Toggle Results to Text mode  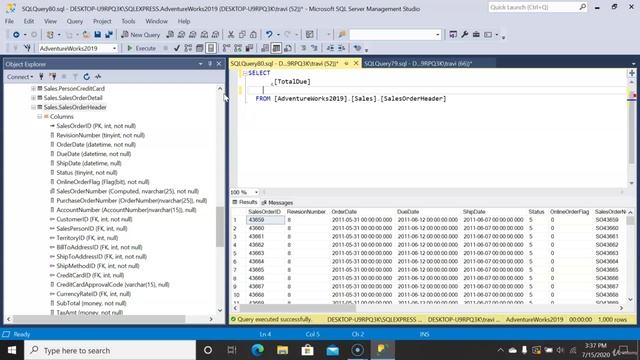265,48
